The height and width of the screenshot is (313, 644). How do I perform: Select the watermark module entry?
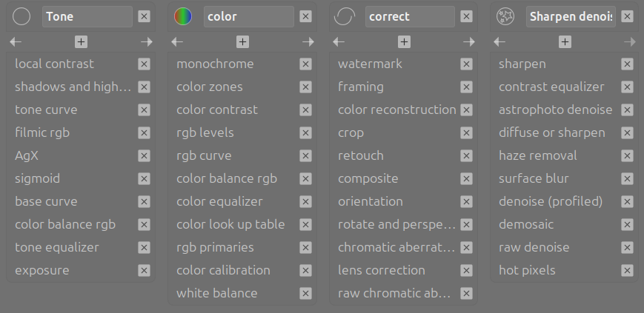point(370,64)
